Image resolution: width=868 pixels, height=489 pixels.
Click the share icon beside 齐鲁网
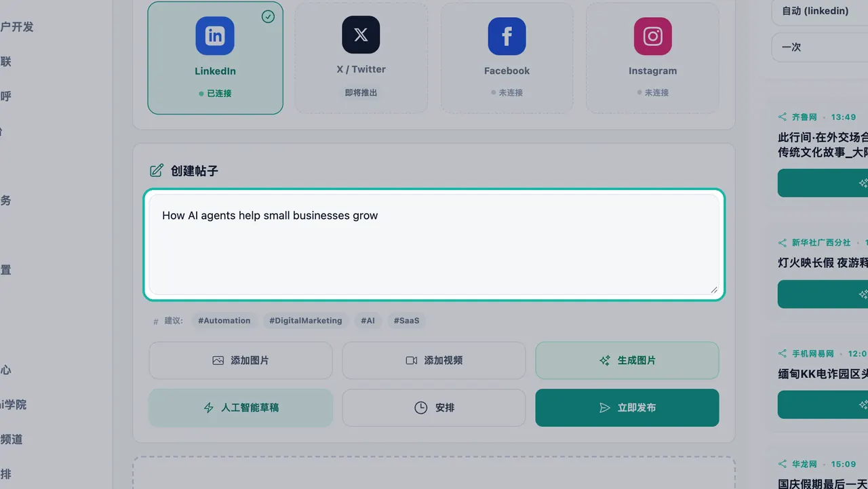coord(783,117)
